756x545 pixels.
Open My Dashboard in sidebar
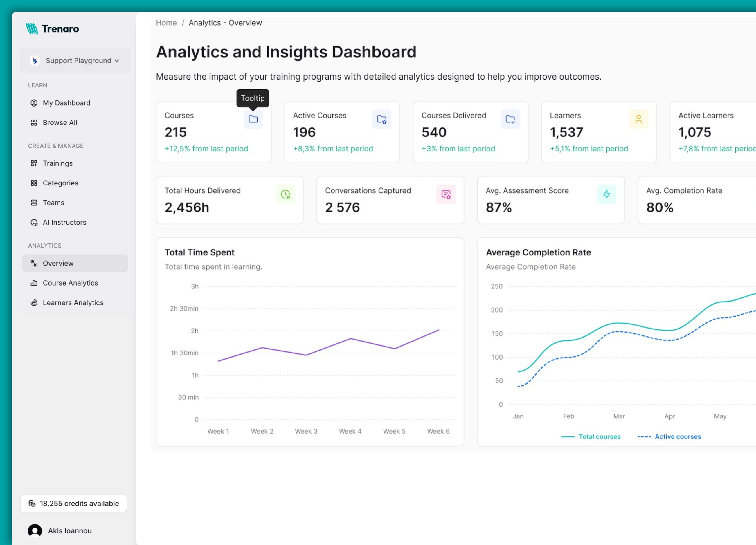point(66,103)
